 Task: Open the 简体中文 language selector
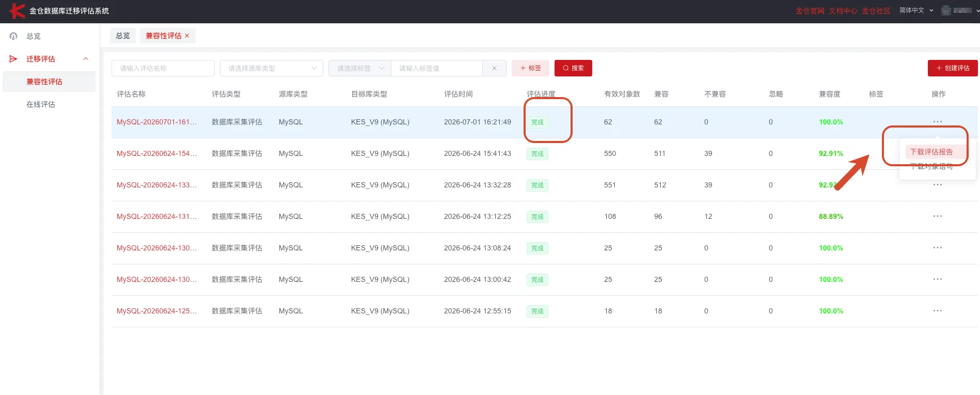916,10
